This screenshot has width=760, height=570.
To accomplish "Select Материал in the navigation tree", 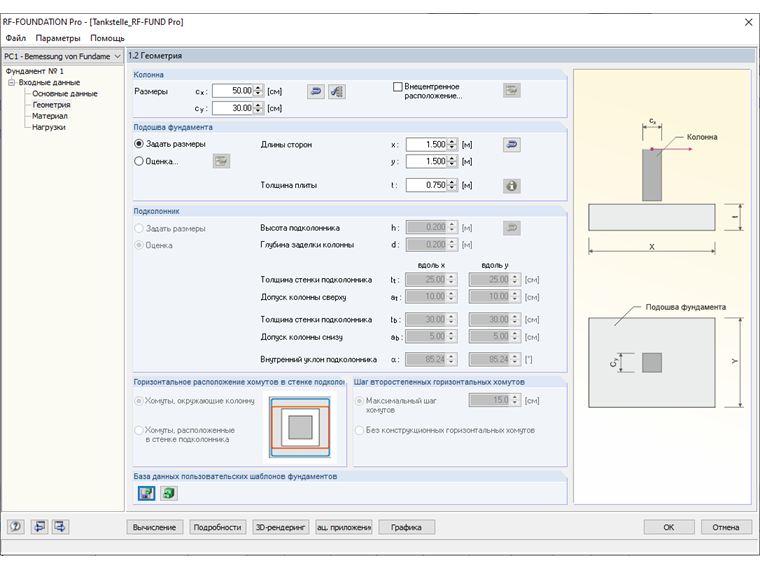I will click(50, 116).
